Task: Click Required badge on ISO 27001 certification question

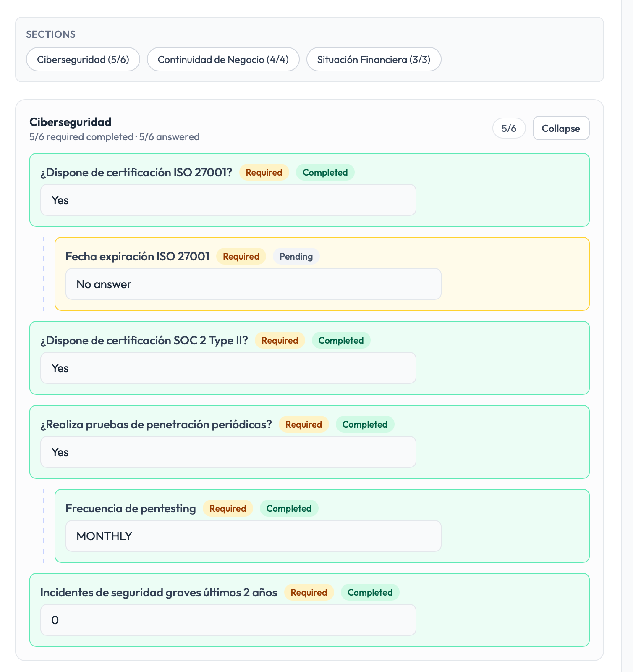Action: (264, 172)
